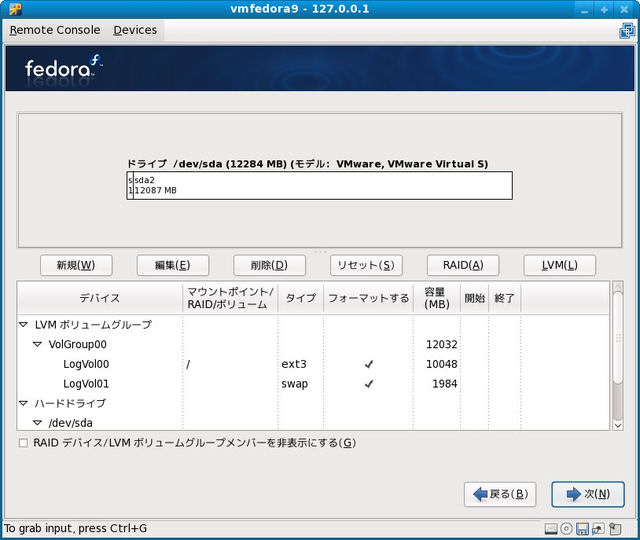Check the hide RAID/LVM members checkbox
Image resolution: width=640 pixels, height=540 pixels.
coord(23,443)
